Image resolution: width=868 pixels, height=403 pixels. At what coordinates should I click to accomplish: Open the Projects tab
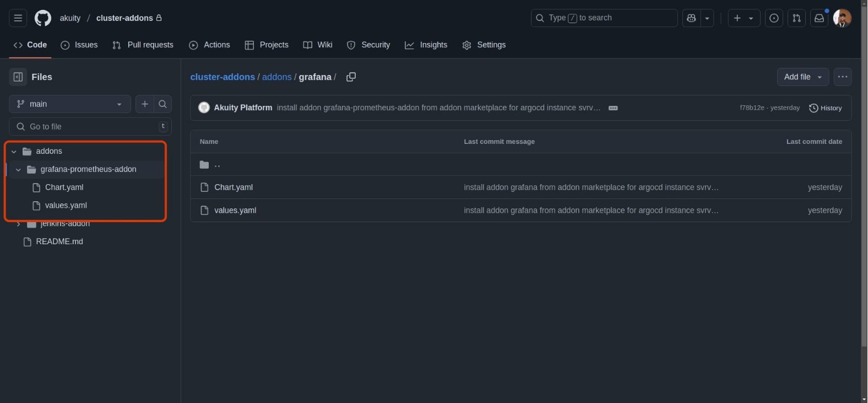[267, 45]
